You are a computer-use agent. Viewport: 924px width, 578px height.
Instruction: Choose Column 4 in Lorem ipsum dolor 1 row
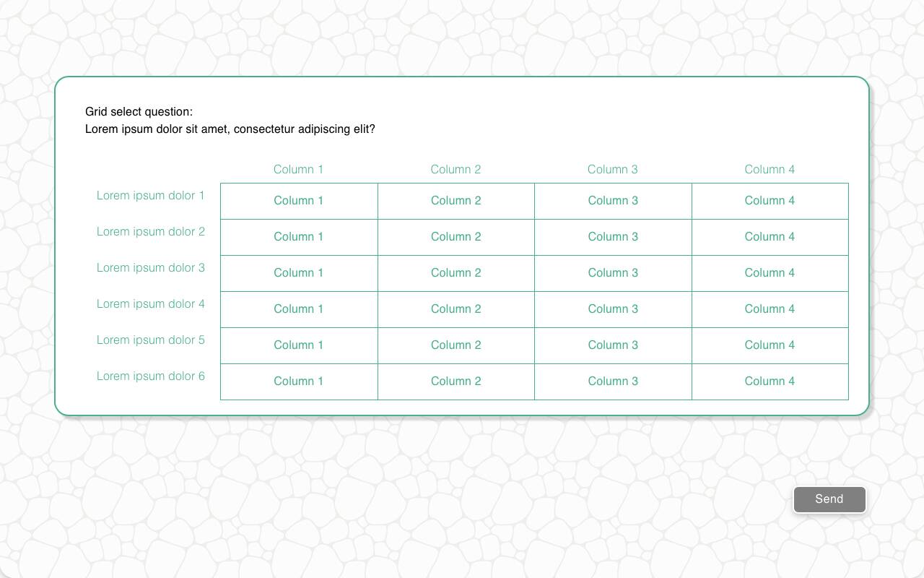(x=770, y=201)
